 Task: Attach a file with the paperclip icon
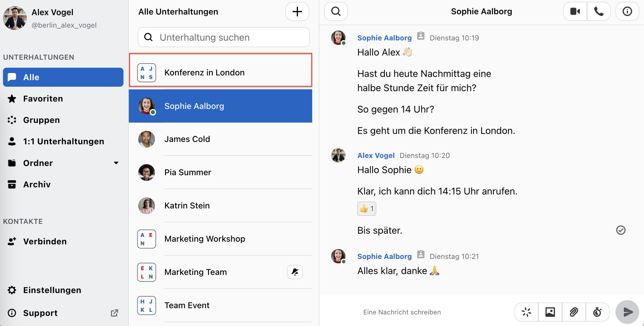(574, 312)
